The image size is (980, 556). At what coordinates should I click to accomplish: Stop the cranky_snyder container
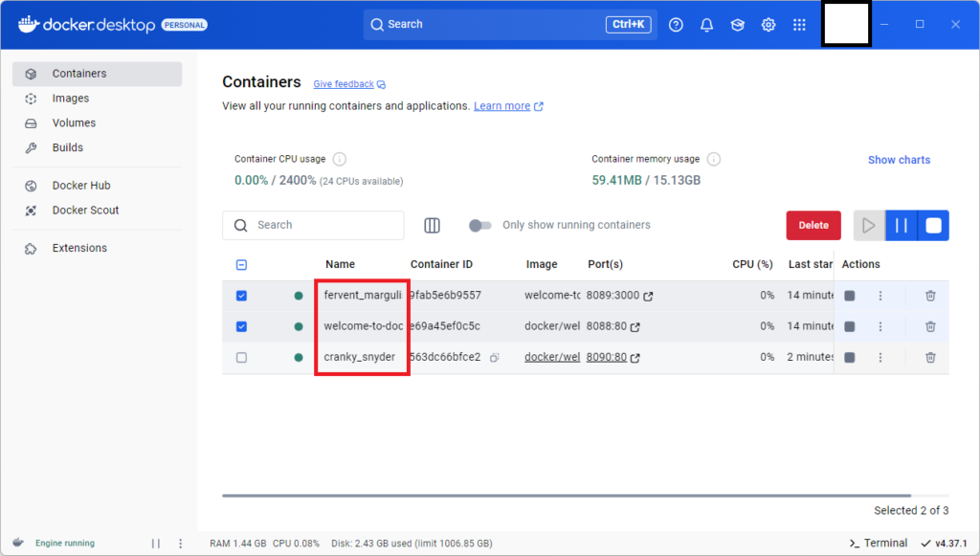(850, 357)
